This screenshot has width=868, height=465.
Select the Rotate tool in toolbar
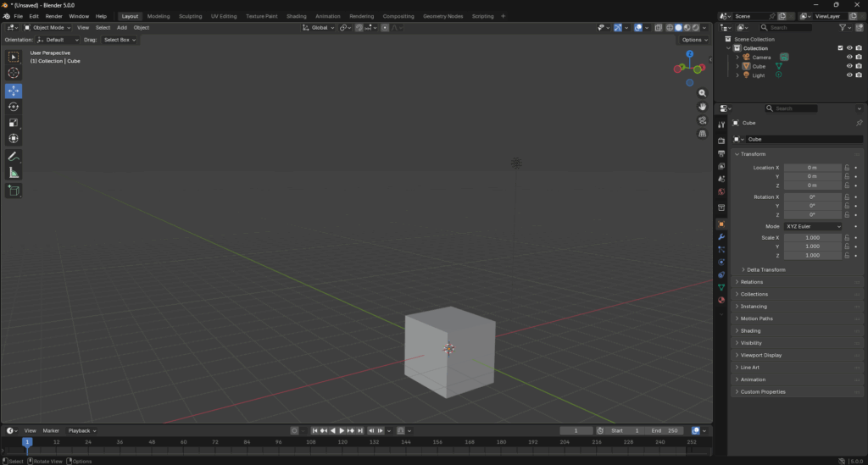click(x=14, y=107)
